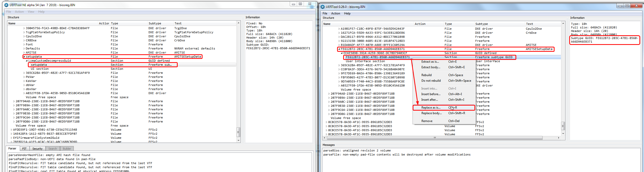This screenshot has height=172, width=644.
Task: Click the Subtype column header in UEFITool 0.26.0
Action: (499, 24)
